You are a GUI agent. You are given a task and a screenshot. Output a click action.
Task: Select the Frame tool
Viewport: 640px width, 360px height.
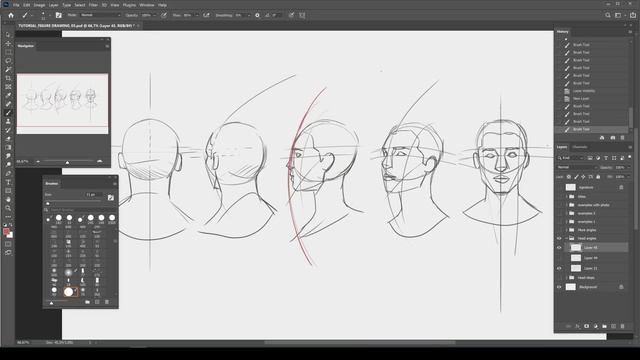click(x=8, y=87)
